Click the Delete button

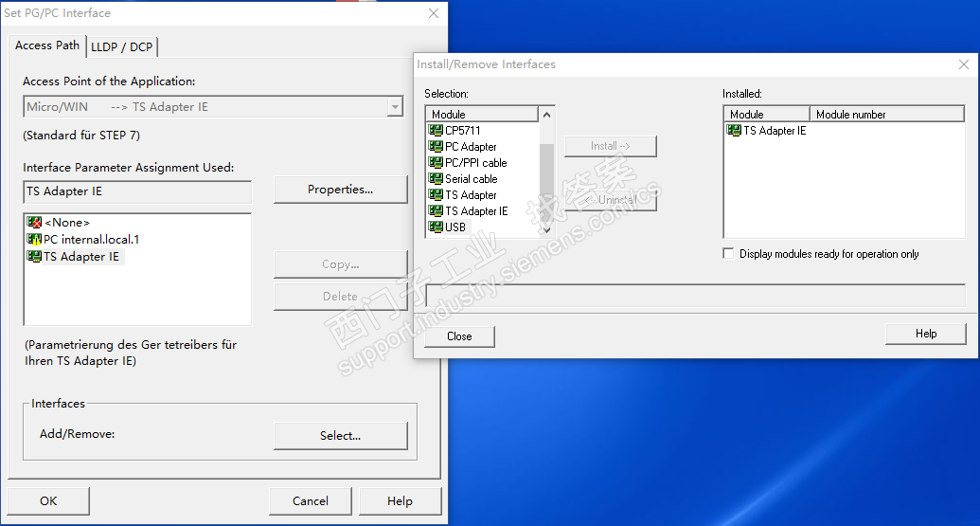click(x=341, y=297)
